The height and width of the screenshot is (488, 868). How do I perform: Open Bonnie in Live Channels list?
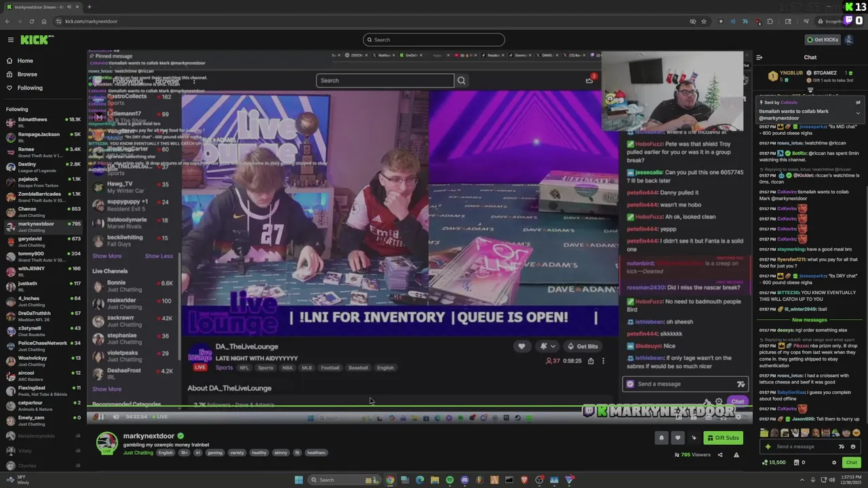click(133, 285)
